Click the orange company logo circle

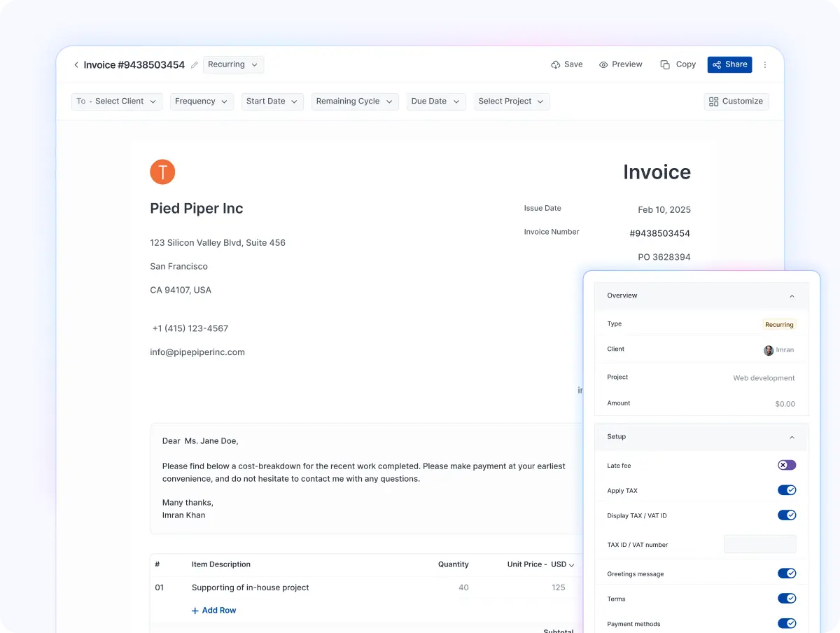(162, 172)
